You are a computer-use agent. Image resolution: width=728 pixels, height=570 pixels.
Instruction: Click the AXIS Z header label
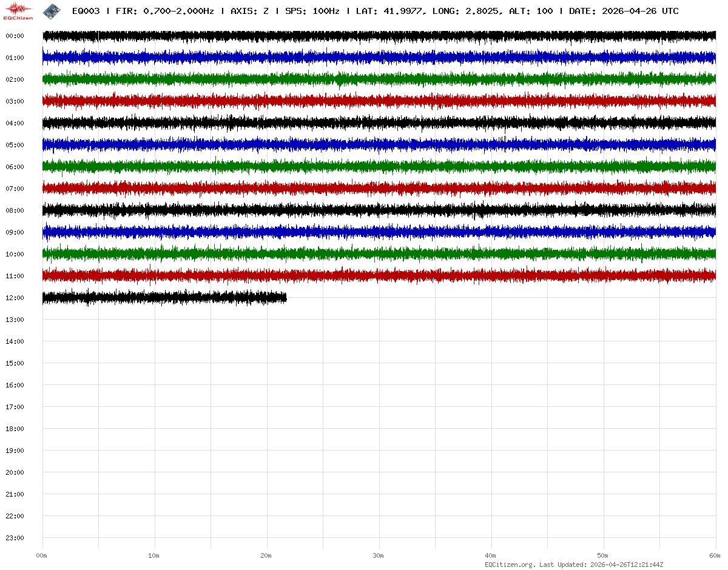(249, 11)
